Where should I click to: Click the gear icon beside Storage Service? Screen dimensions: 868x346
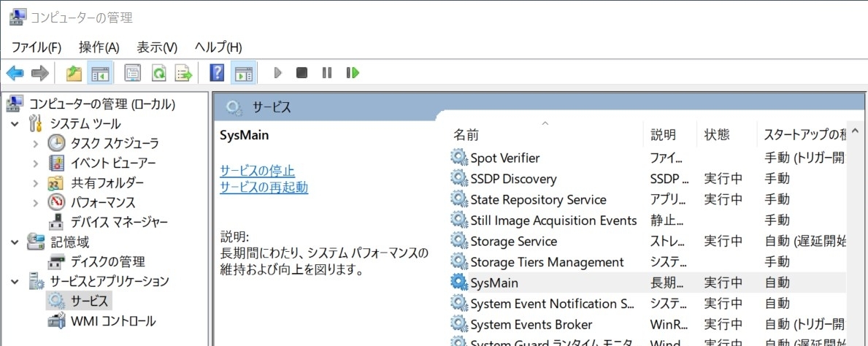pos(459,241)
